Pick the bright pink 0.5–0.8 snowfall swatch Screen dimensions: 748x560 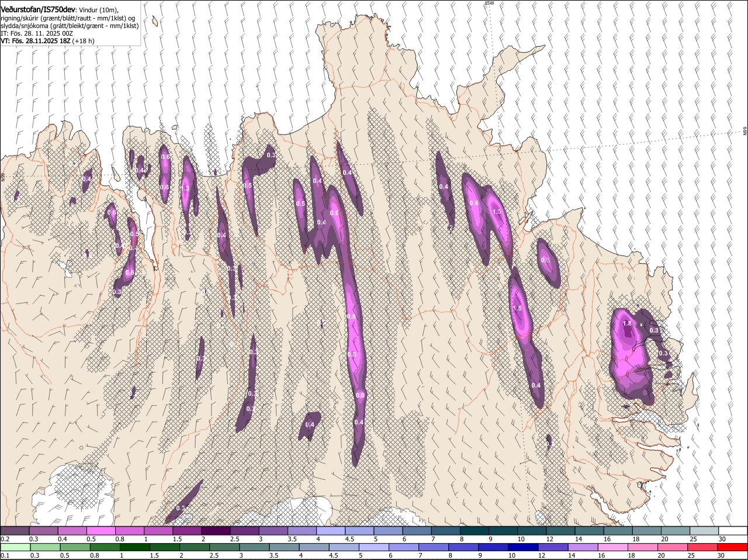click(101, 530)
